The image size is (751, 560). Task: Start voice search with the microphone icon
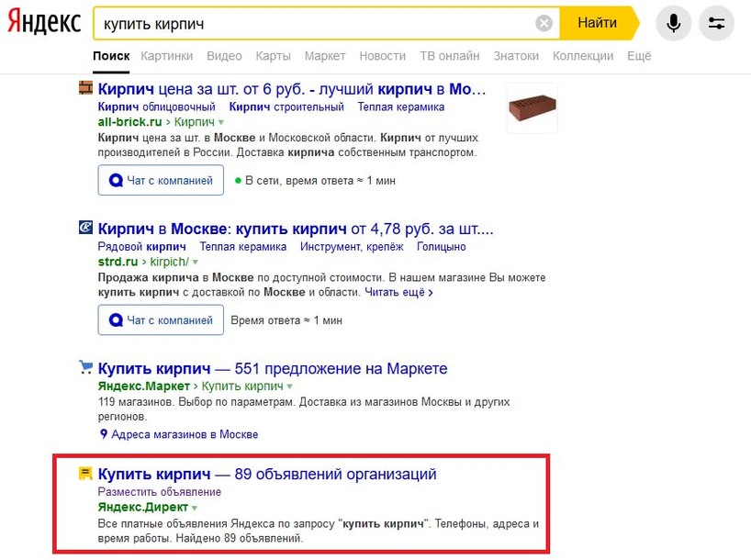(x=673, y=23)
